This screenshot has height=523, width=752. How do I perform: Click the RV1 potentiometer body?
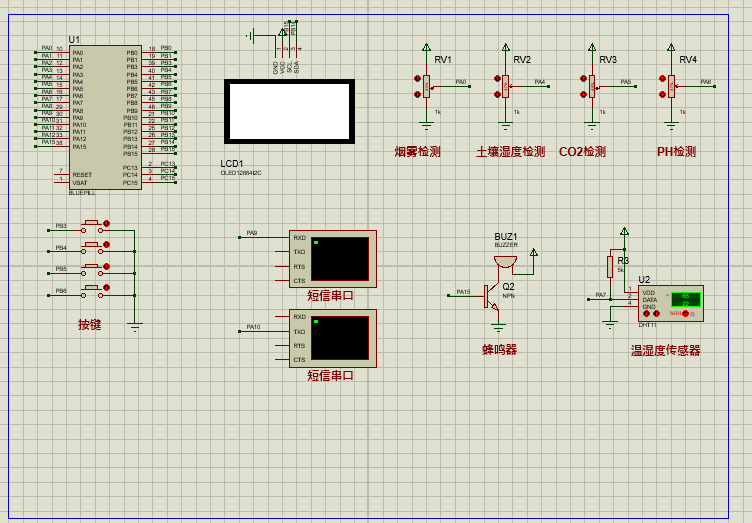tap(426, 86)
